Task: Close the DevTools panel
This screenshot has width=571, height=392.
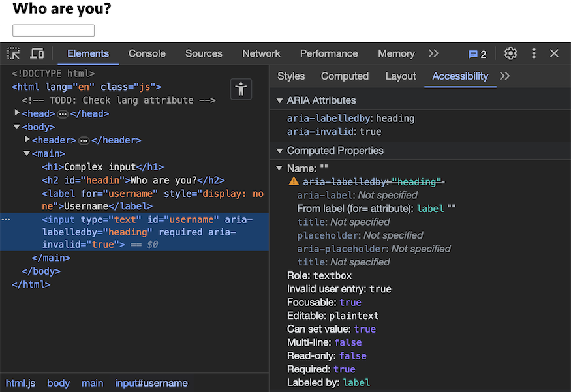Action: coord(554,53)
